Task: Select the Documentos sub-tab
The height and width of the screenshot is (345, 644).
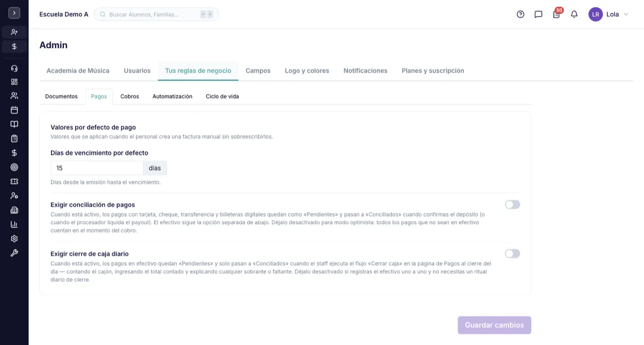Action: coord(61,97)
